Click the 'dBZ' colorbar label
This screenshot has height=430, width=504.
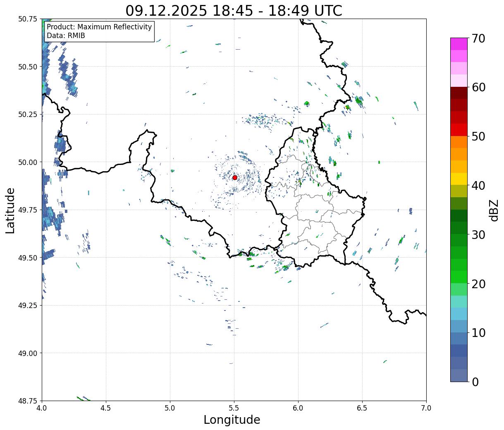coord(494,210)
